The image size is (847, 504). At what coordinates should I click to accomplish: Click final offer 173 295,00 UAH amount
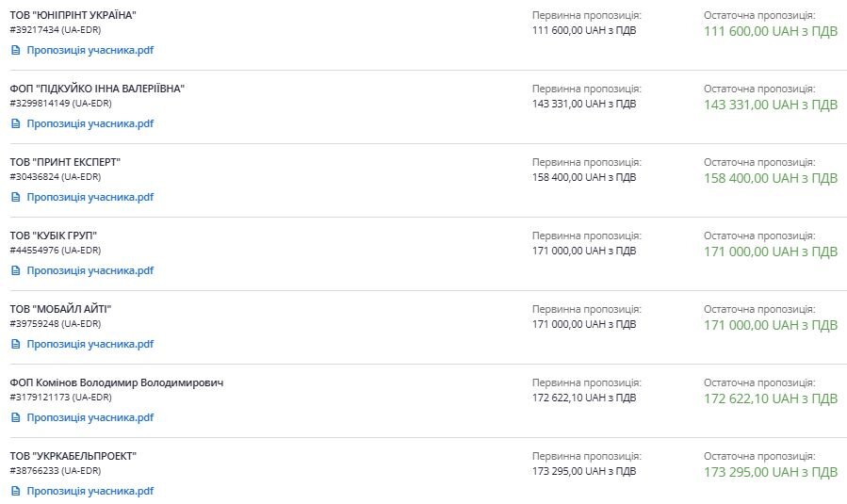(770, 473)
